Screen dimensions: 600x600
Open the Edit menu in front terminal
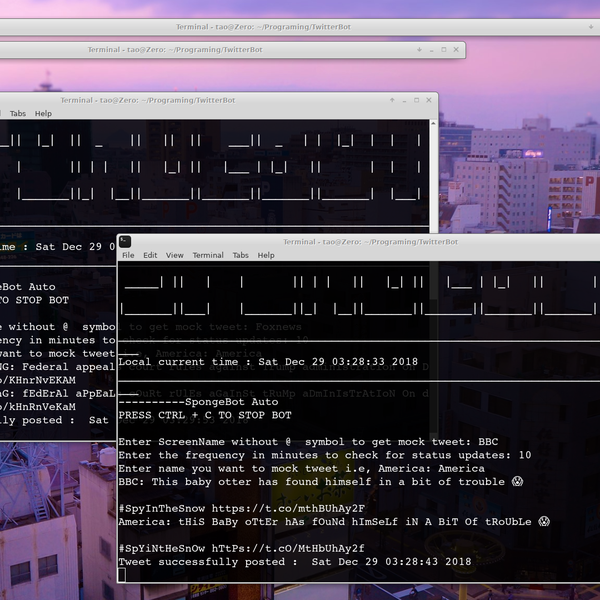[150, 255]
